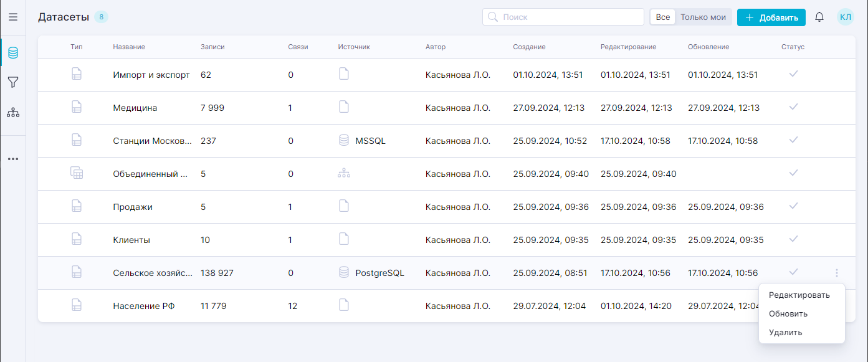Click type icon of Население РФ row

pos(76,305)
